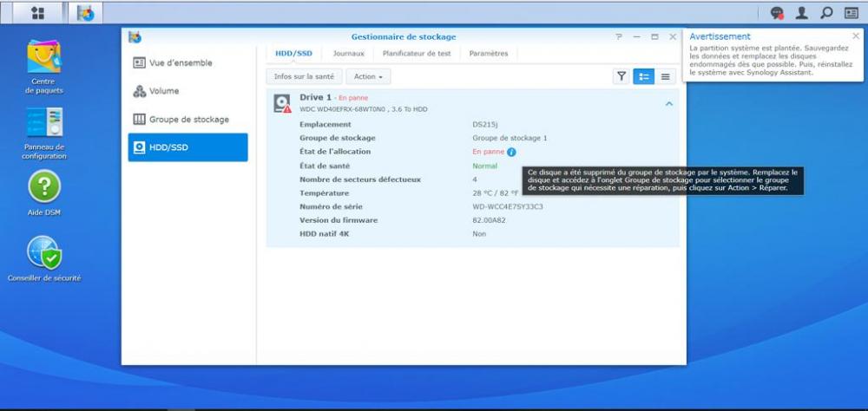Image resolution: width=868 pixels, height=411 pixels.
Task: Click the search magnifier icon
Action: click(x=826, y=13)
